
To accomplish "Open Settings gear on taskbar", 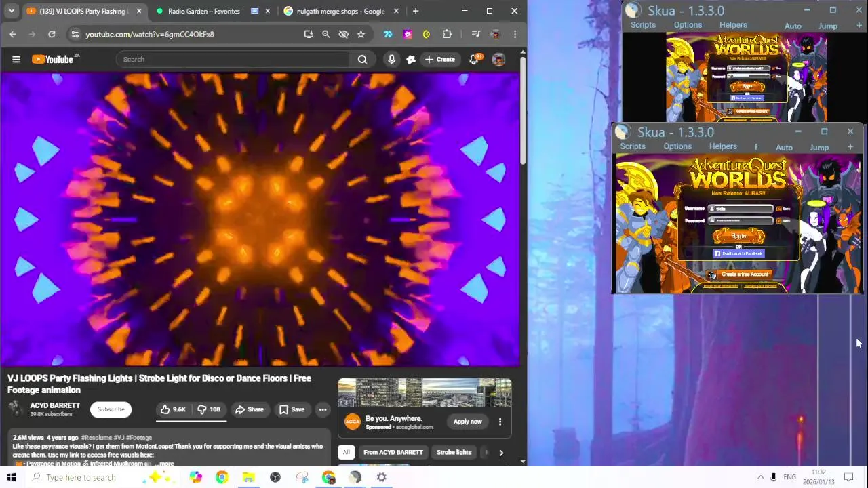I will (x=382, y=477).
